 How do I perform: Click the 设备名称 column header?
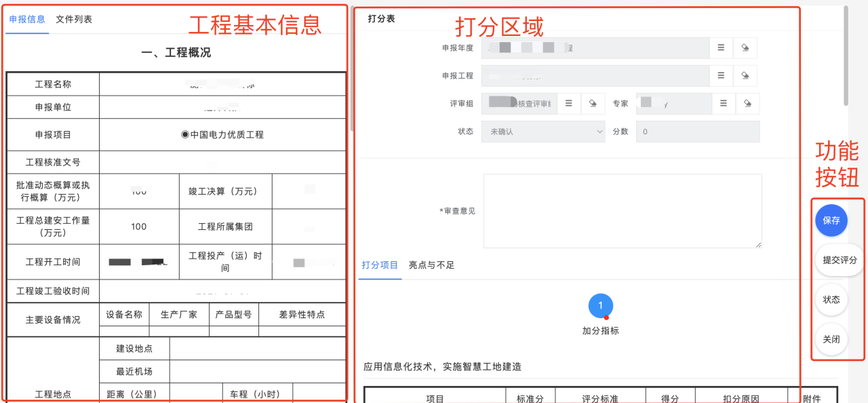pos(125,314)
